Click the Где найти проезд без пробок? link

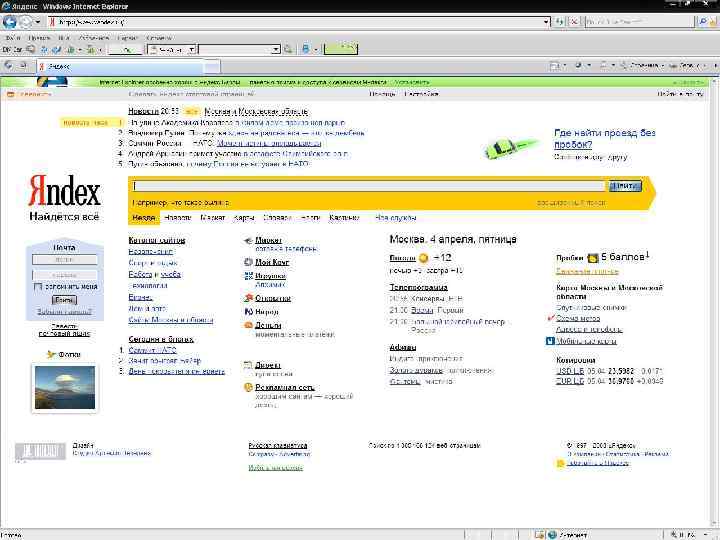point(605,139)
